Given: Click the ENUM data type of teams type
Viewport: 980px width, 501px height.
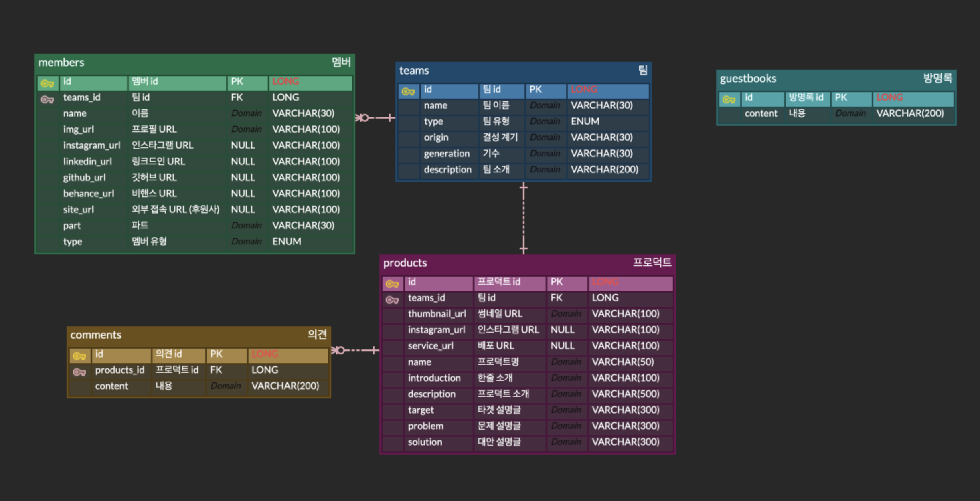Looking at the screenshot, I should (x=585, y=121).
